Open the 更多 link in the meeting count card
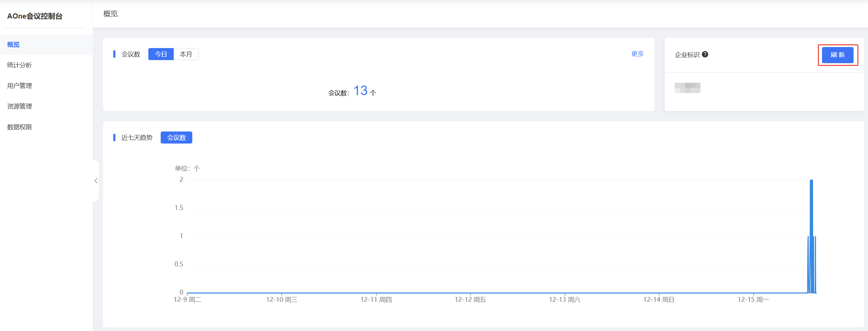This screenshot has width=868, height=331. (x=637, y=54)
